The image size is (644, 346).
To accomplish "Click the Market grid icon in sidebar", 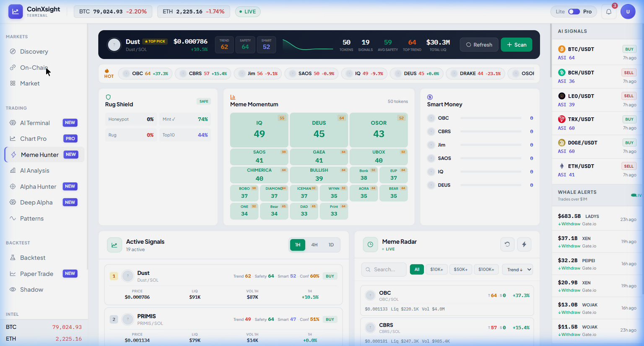I will (x=13, y=83).
